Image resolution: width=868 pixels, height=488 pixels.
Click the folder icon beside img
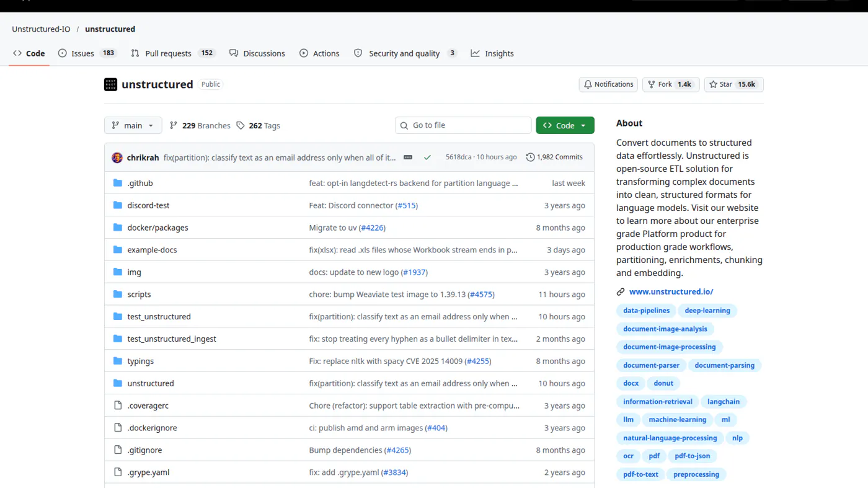tap(118, 272)
